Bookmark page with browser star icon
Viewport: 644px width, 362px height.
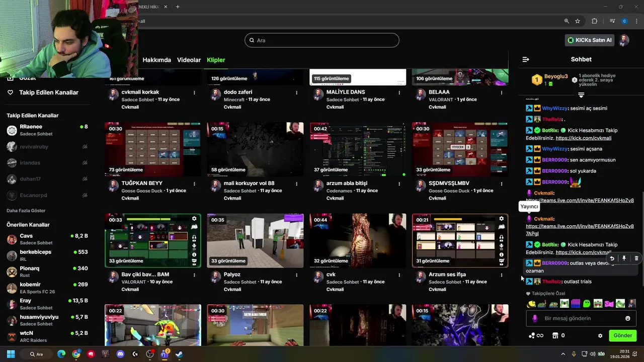[578, 21]
